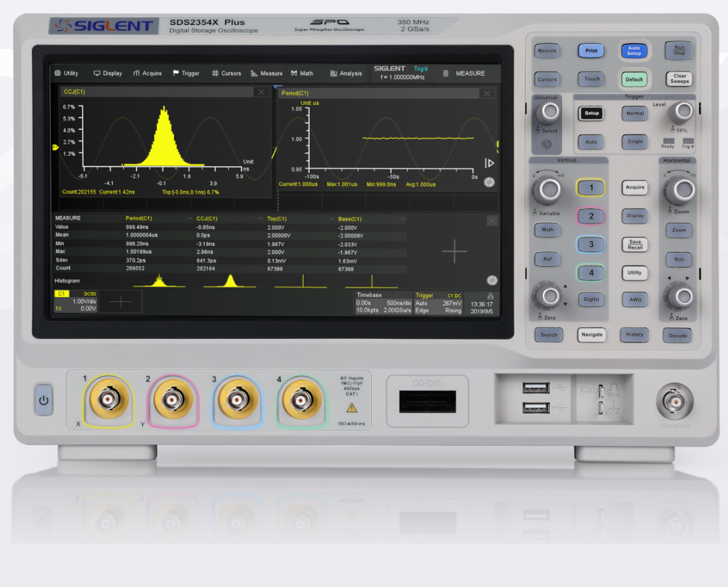Select Single trigger mode
728x587 pixels.
tap(635, 142)
